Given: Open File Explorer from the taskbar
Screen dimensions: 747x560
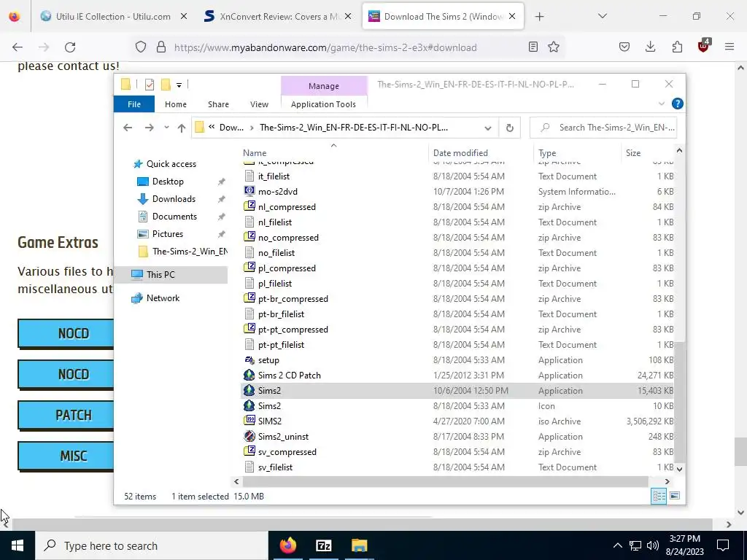Looking at the screenshot, I should pos(359,545).
